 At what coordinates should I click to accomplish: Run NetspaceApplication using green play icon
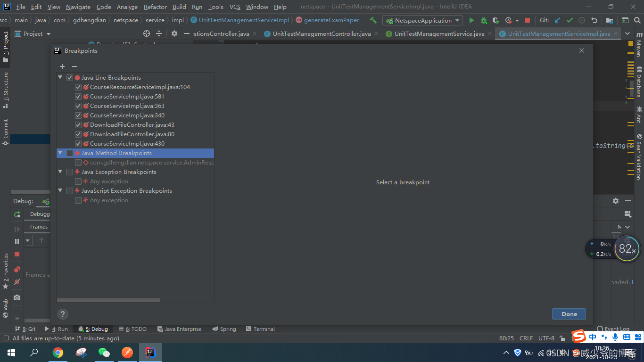point(471,20)
